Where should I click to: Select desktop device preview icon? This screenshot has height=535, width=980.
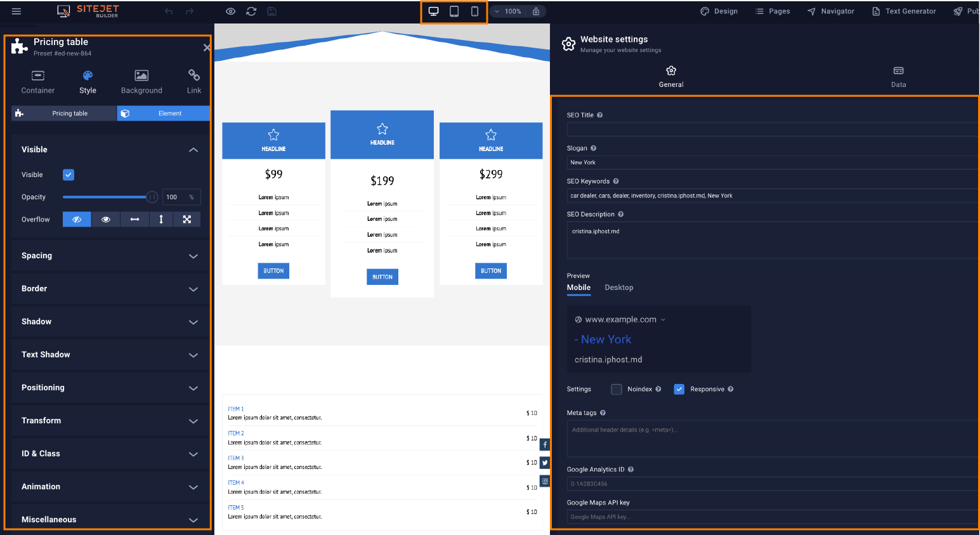coord(434,11)
